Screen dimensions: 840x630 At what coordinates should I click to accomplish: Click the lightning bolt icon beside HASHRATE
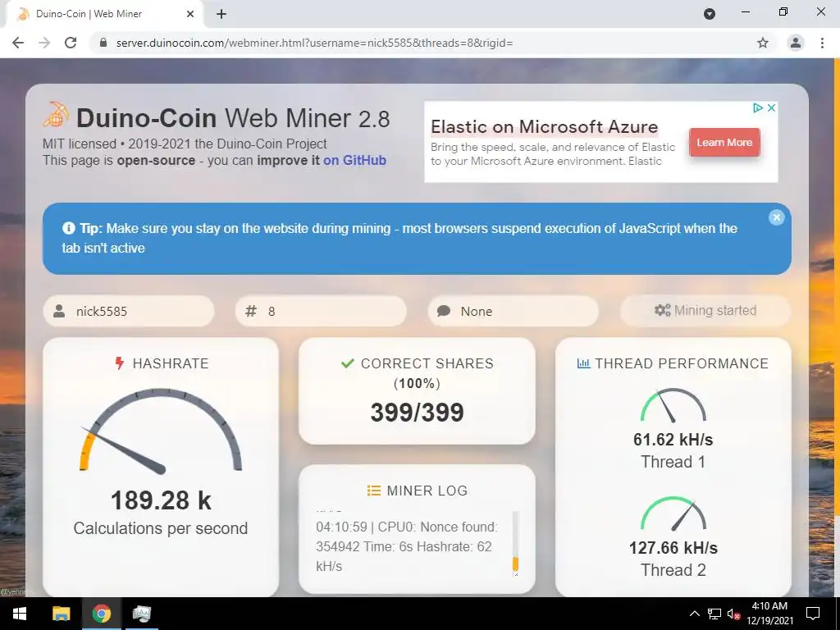tap(120, 363)
